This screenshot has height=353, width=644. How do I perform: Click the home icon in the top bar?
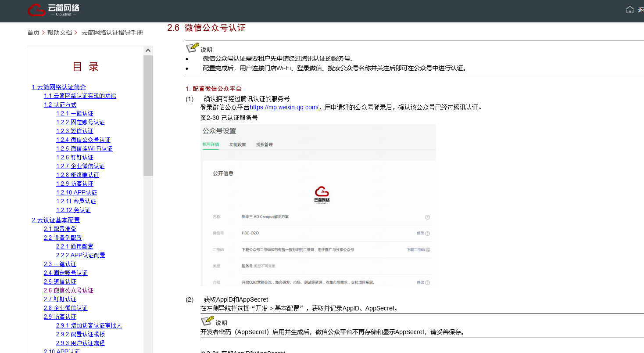[630, 10]
